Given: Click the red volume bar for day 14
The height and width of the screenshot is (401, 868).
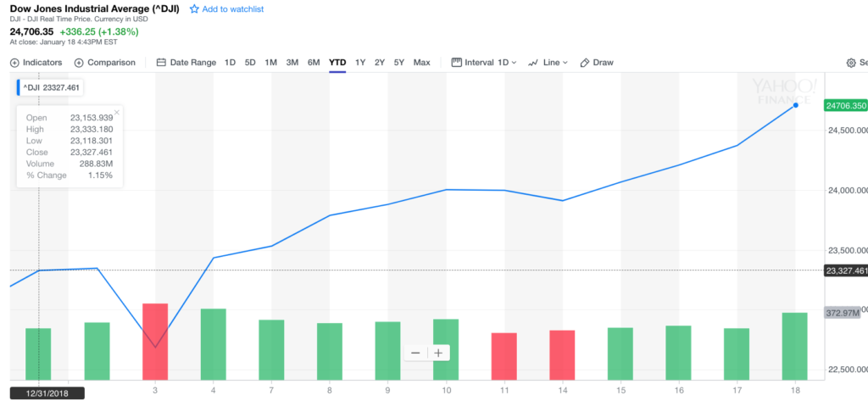Looking at the screenshot, I should 562,355.
